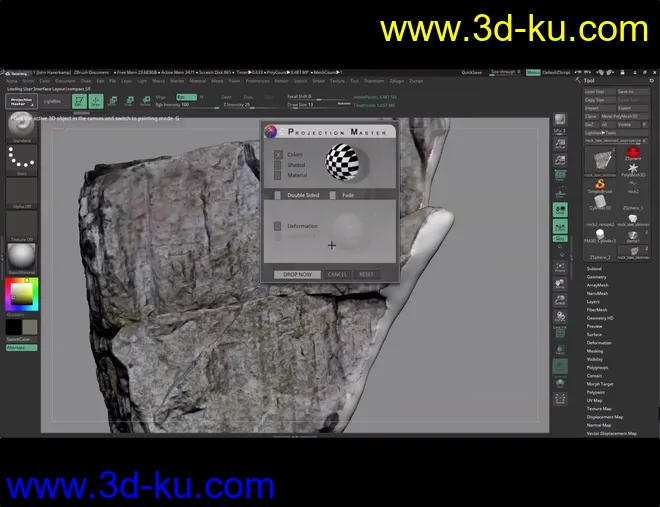This screenshot has width=660, height=507.
Task: Expand the Polygroups section
Action: tap(597, 368)
